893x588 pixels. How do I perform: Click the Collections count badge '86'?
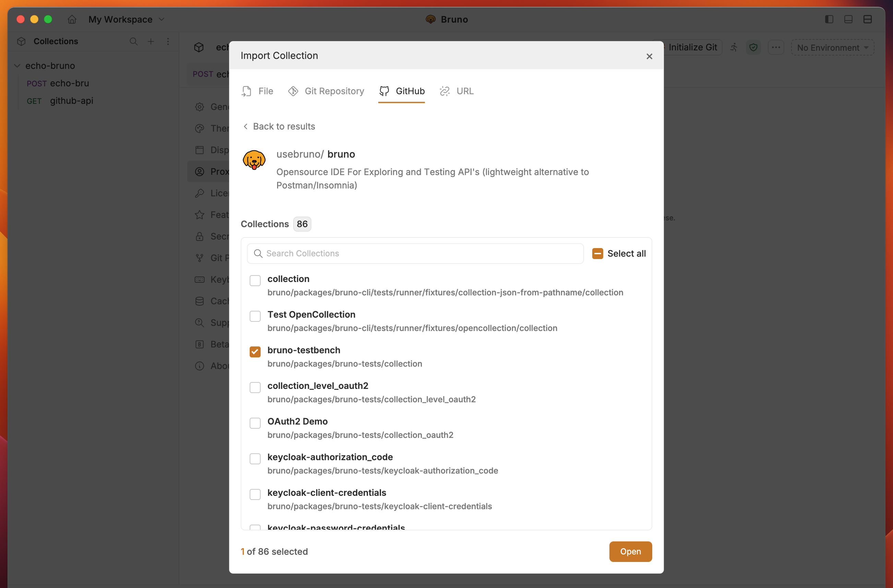[x=302, y=224]
